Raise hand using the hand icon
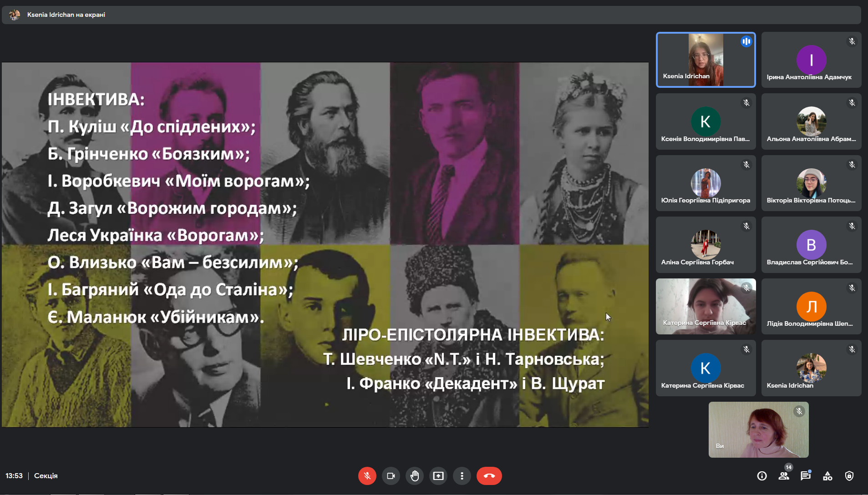 click(414, 476)
